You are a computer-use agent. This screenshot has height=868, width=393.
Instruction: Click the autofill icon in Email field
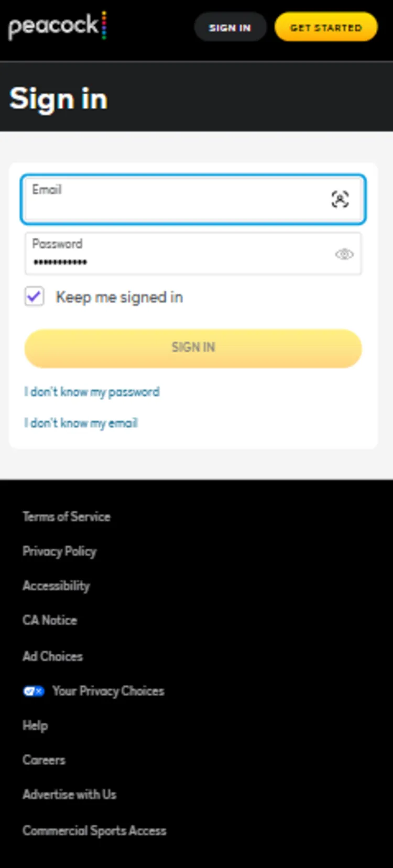click(340, 199)
